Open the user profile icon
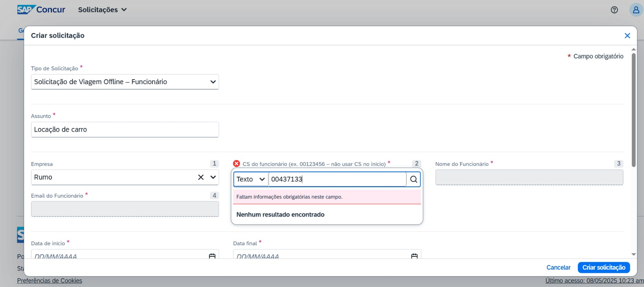644x287 pixels. pos(636,10)
